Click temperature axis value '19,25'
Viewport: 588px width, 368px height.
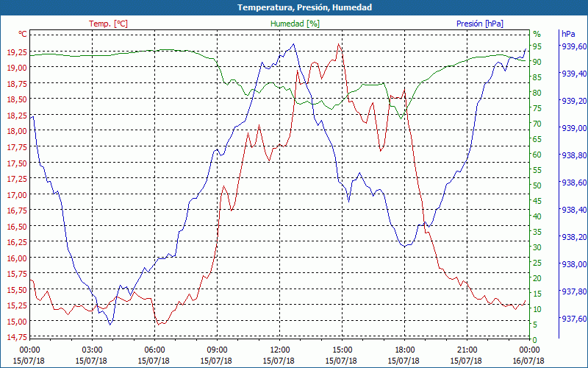click(x=17, y=52)
